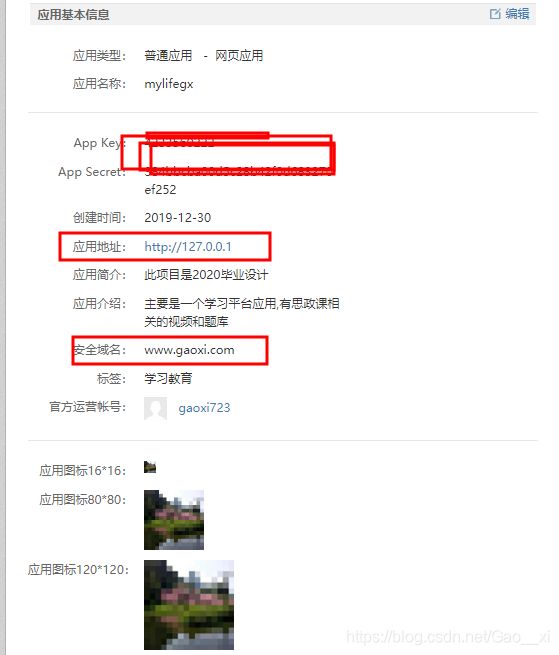Screen dimensions: 559x655
Task: Click the edit pencil icon in header
Action: 495,14
